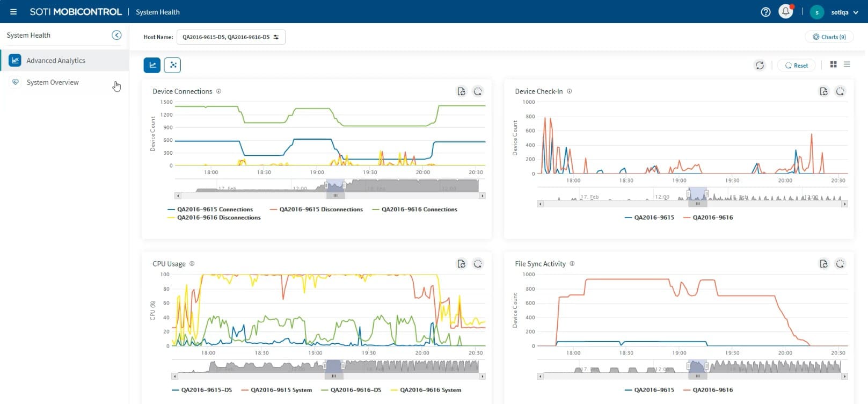Toggle QA2016-9615-DS legend in CPU Usage
Image resolution: width=868 pixels, height=404 pixels.
(x=202, y=390)
